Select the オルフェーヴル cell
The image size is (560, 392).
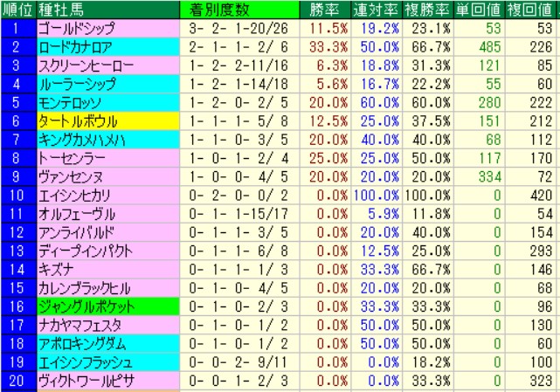[107, 214]
